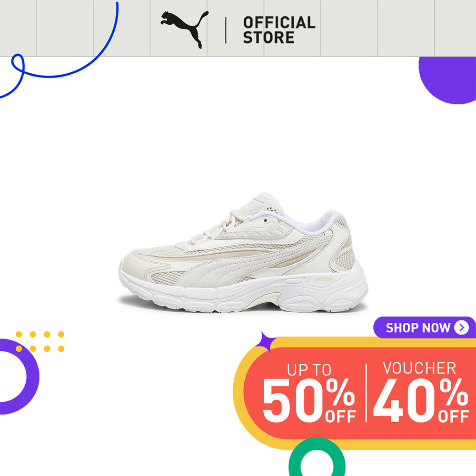Click the Puma leaping cat logo

pos(185,30)
